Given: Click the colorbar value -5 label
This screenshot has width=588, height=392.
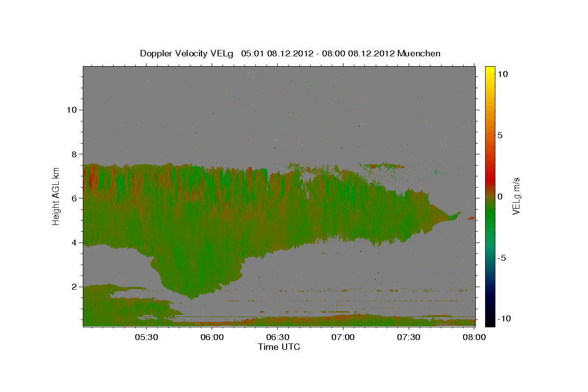Looking at the screenshot, I should coord(502,258).
